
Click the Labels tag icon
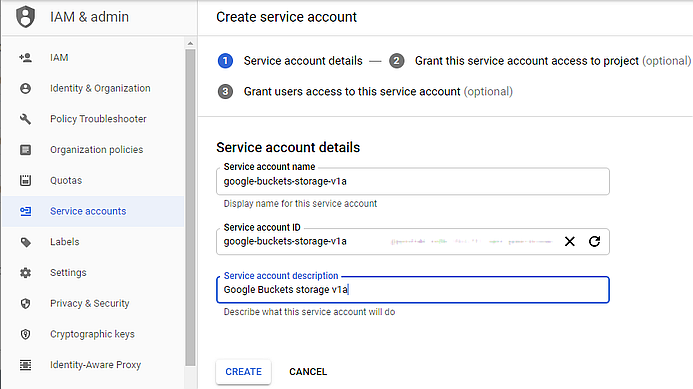[x=26, y=242]
